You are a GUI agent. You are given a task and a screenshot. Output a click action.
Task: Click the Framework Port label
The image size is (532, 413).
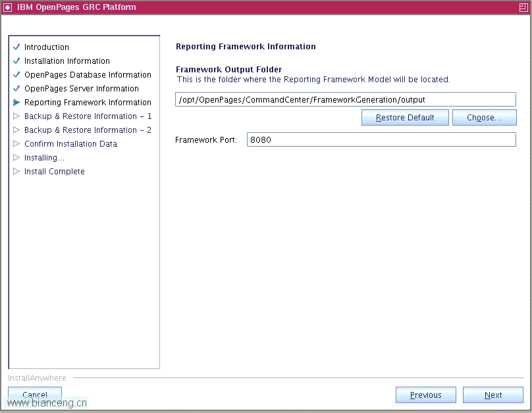coord(206,140)
